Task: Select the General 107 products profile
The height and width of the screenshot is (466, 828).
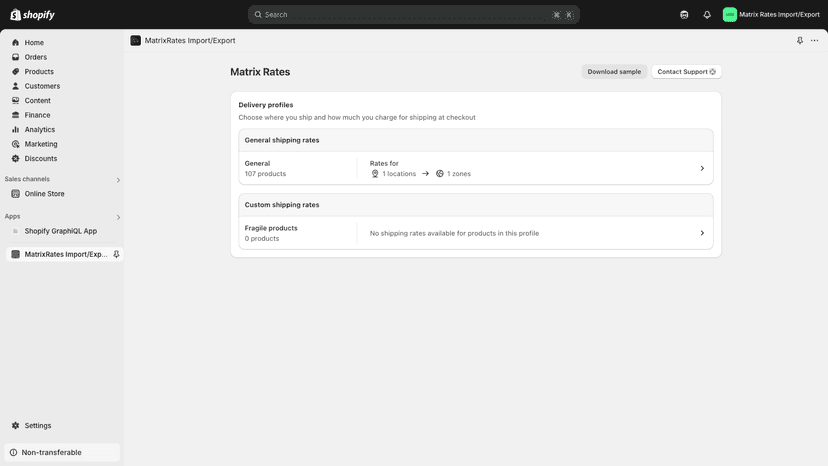Action: click(476, 169)
